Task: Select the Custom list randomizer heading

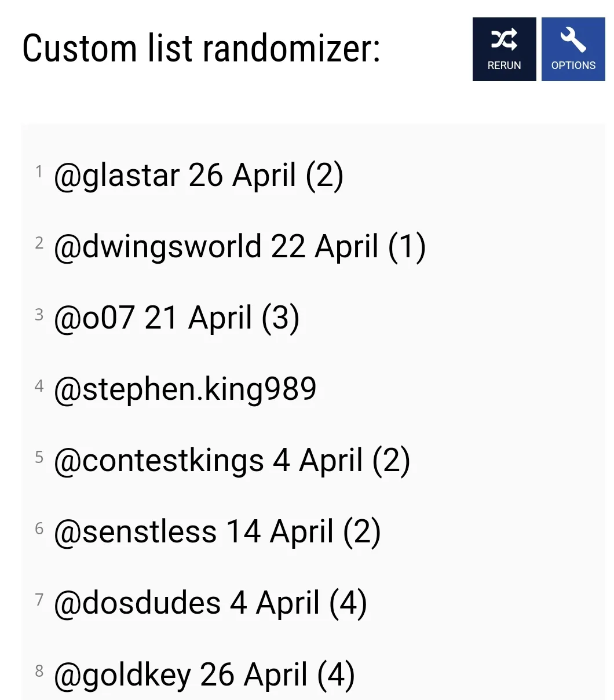Action: [x=201, y=49]
